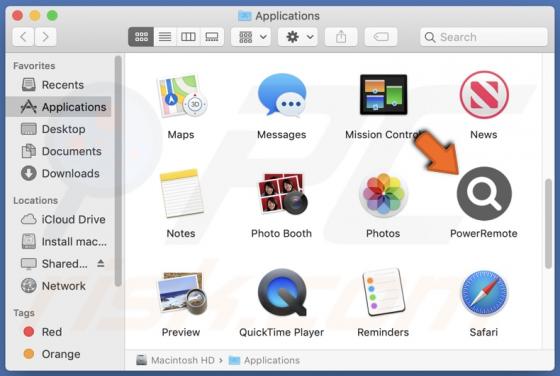Screen dimensions: 560x376
Task: Switch to gallery view
Action: coord(212,37)
